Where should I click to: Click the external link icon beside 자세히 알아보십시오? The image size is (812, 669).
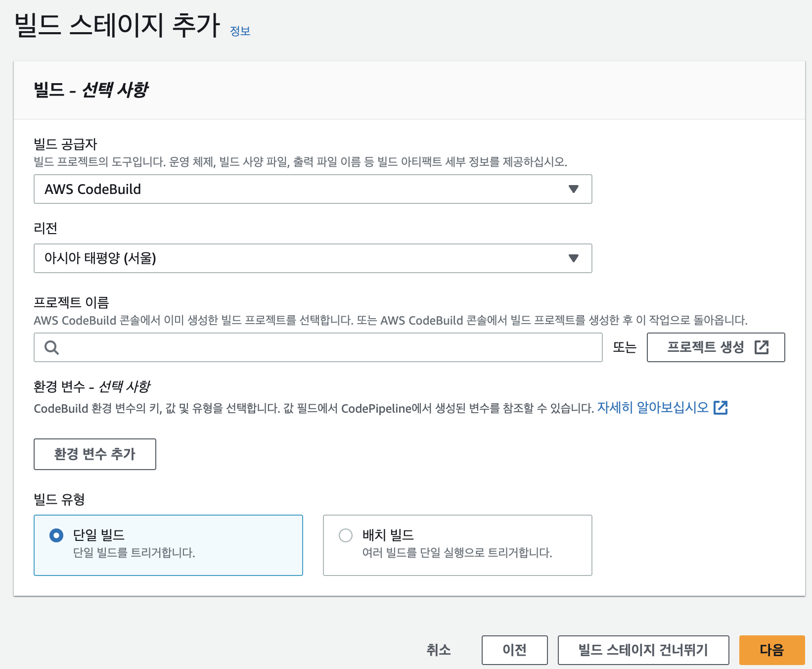pyautogui.click(x=722, y=408)
